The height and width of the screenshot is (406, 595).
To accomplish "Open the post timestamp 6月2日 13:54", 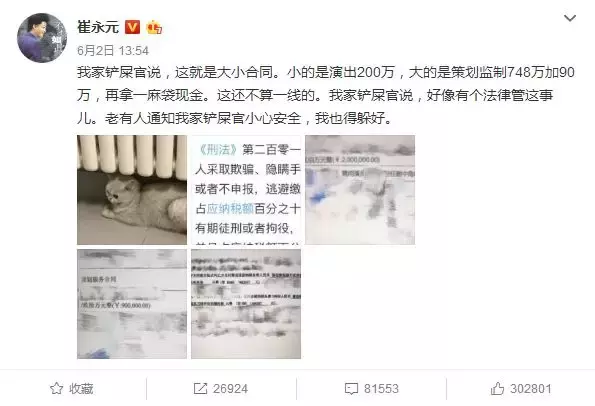I will [x=113, y=50].
